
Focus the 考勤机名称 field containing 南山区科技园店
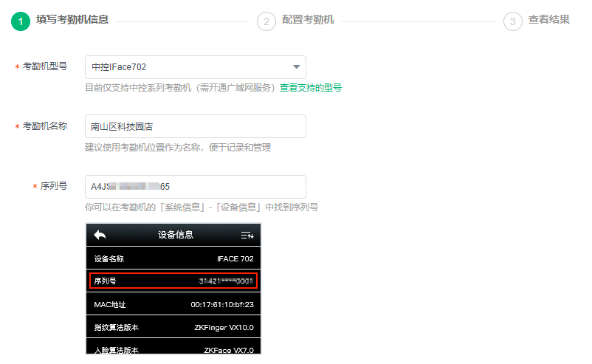(x=196, y=126)
